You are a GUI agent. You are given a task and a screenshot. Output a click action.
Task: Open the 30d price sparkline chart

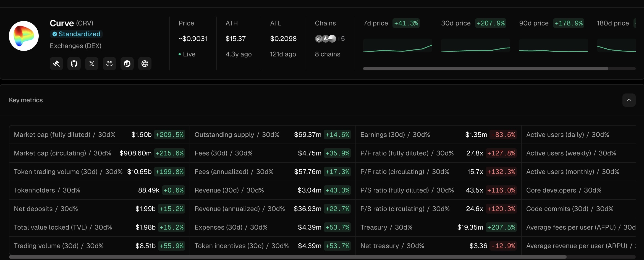tap(476, 45)
